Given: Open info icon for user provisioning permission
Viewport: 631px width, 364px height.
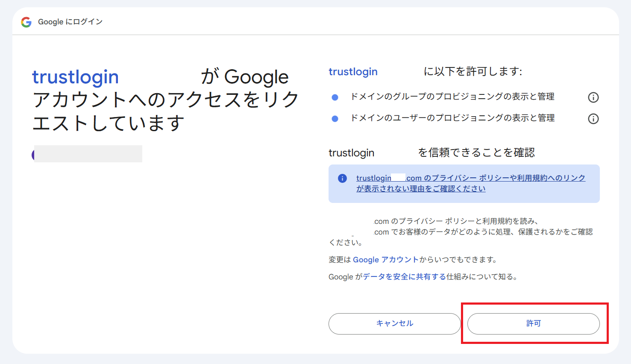Looking at the screenshot, I should (593, 119).
